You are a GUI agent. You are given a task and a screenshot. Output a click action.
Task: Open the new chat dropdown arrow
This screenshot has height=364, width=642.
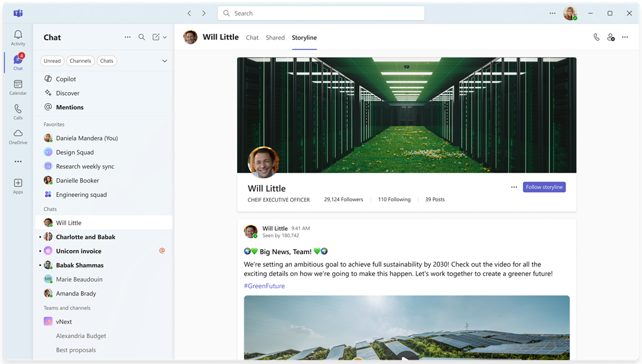(165, 38)
